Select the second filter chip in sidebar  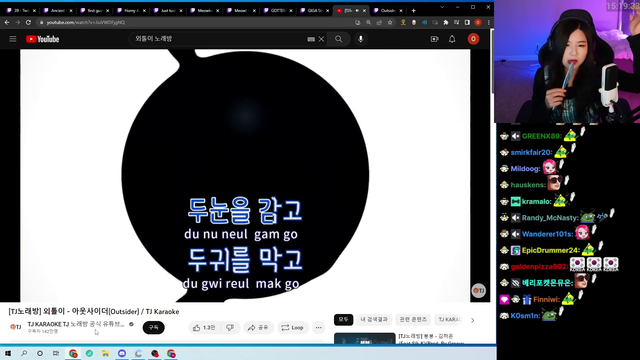(374, 320)
